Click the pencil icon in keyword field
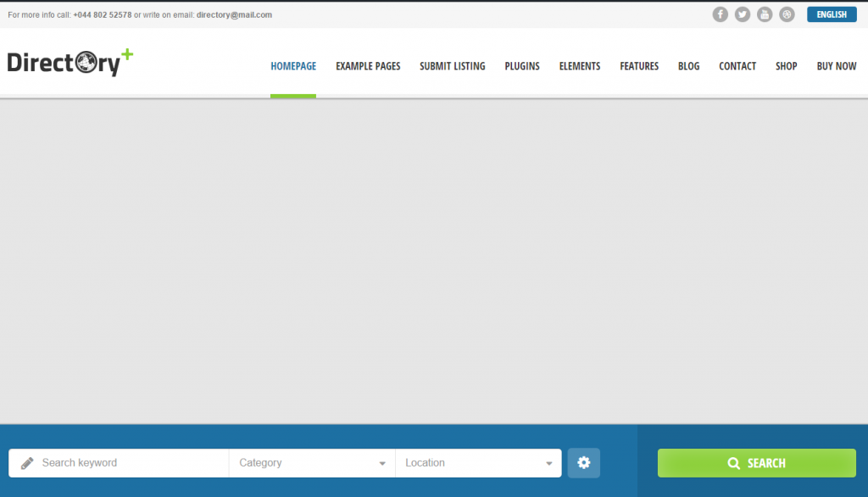 (x=27, y=462)
